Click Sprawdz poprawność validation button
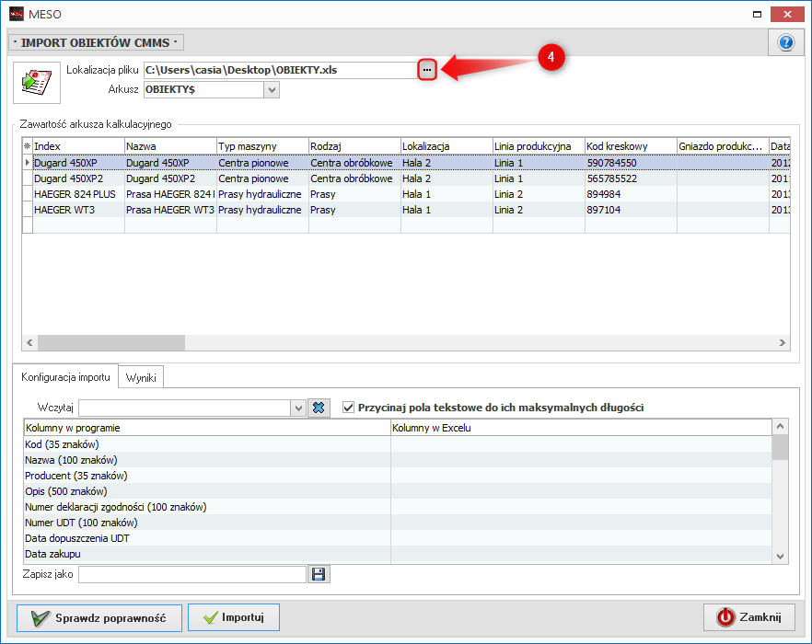The height and width of the screenshot is (644, 812). 98,618
